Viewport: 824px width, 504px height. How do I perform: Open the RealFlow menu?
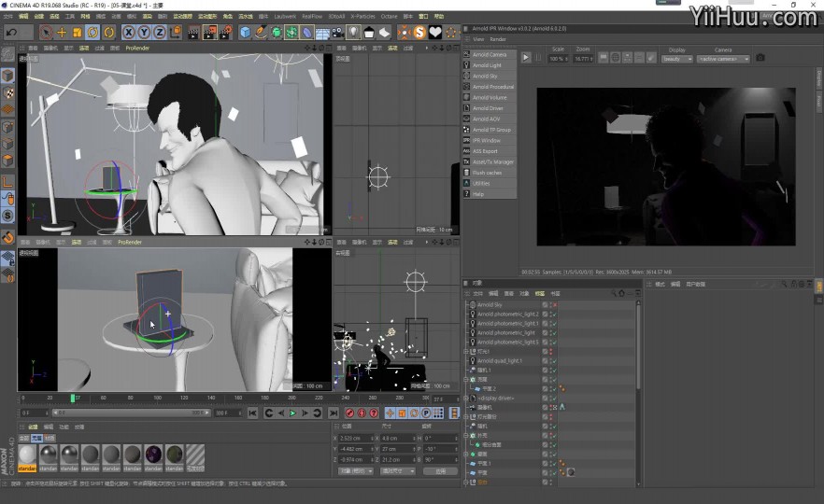coord(312,16)
